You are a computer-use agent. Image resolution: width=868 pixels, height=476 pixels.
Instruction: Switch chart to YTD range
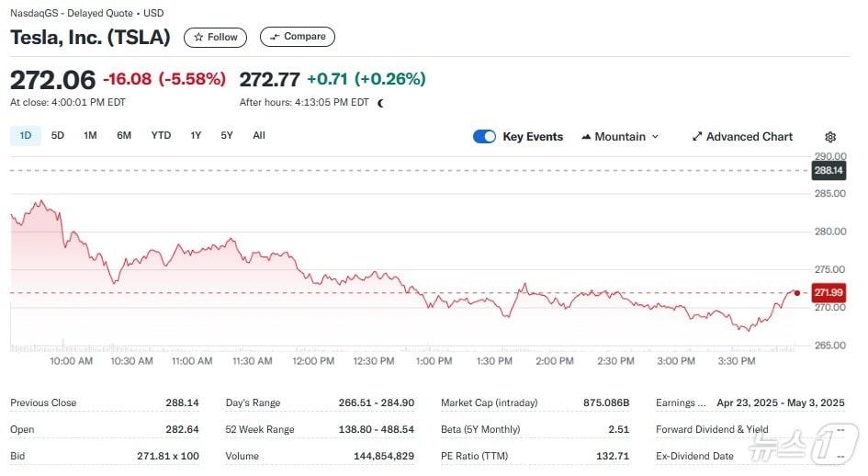(x=161, y=136)
